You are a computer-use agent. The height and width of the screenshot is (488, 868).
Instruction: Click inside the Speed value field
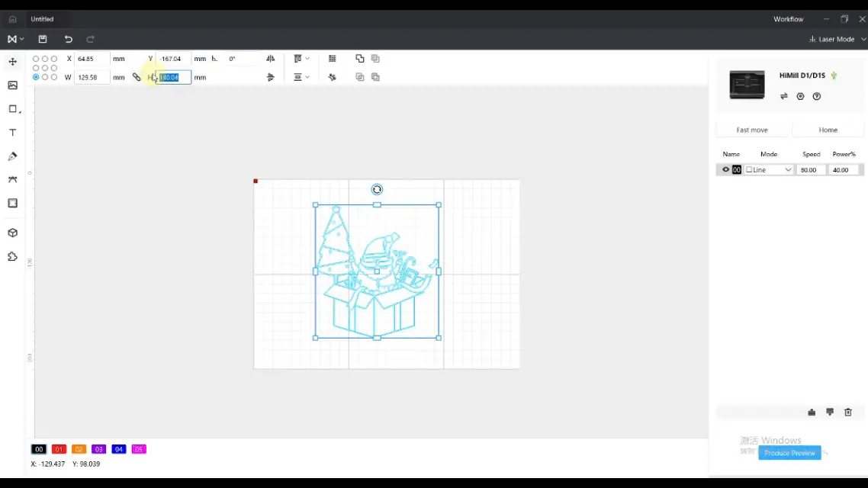[x=810, y=169]
